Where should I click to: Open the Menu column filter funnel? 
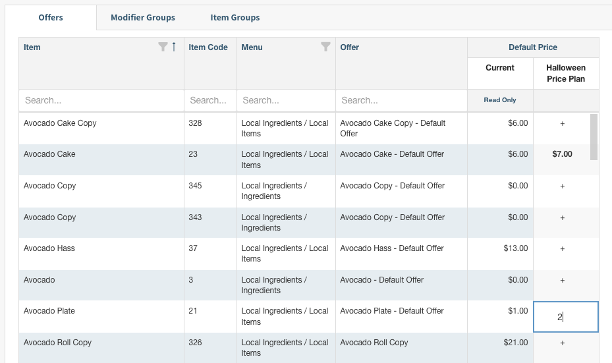click(326, 47)
